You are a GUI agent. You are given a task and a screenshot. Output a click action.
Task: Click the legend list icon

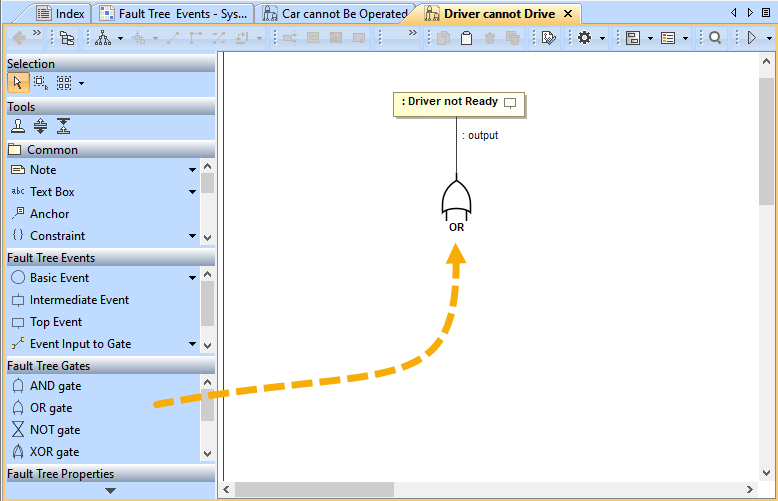point(668,38)
